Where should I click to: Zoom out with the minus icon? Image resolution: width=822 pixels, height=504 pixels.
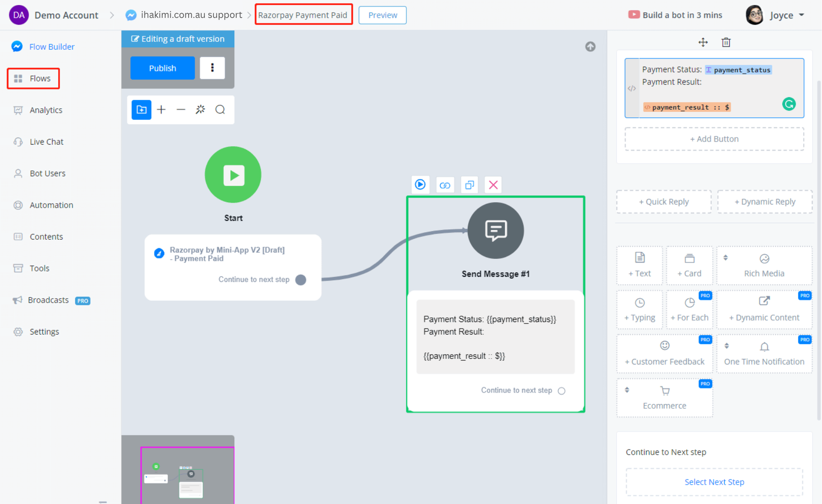(x=181, y=110)
